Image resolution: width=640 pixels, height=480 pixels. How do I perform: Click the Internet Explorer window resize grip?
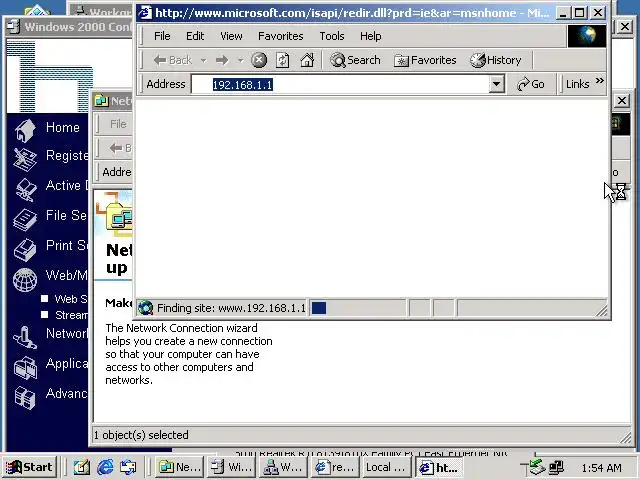602,311
